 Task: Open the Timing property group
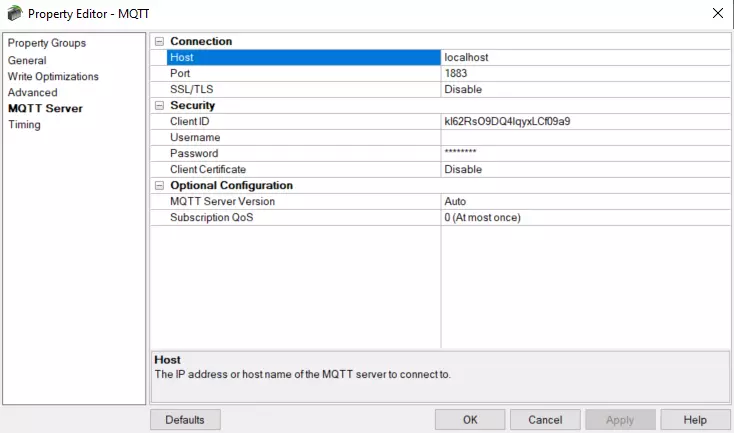click(24, 125)
